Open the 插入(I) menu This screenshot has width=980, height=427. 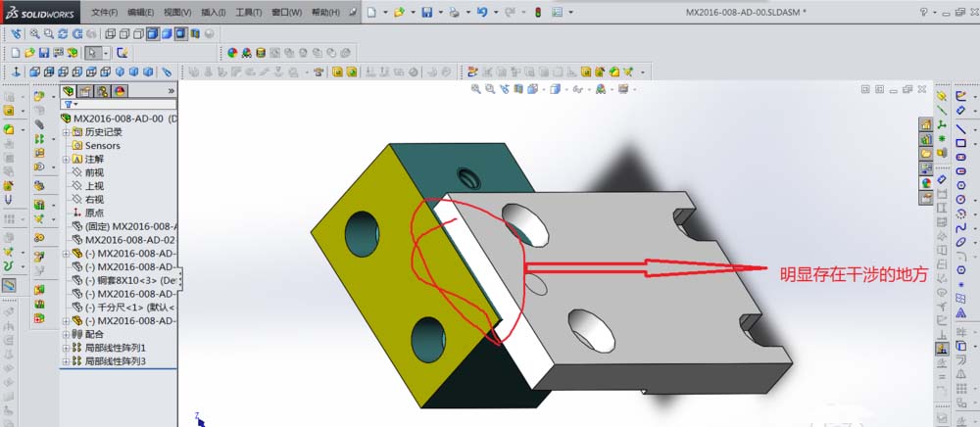tap(214, 12)
